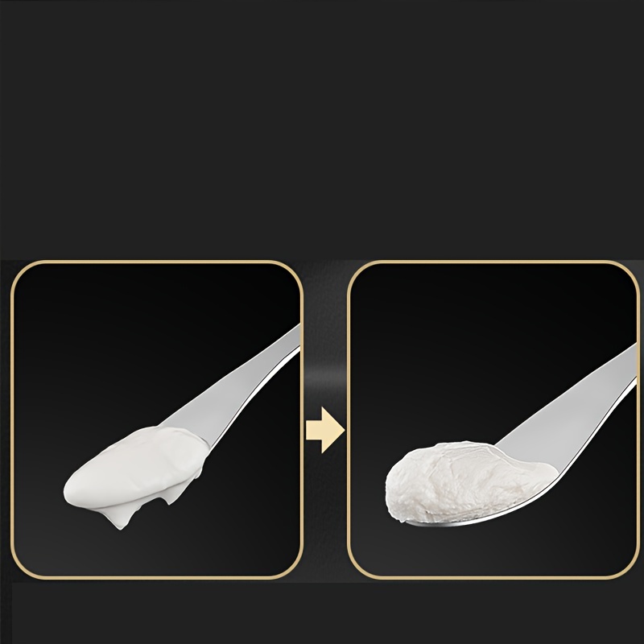Viewport: 644px width, 644px height.
Task: Click the cream-colored right-pointing arrow
Action: click(x=325, y=430)
